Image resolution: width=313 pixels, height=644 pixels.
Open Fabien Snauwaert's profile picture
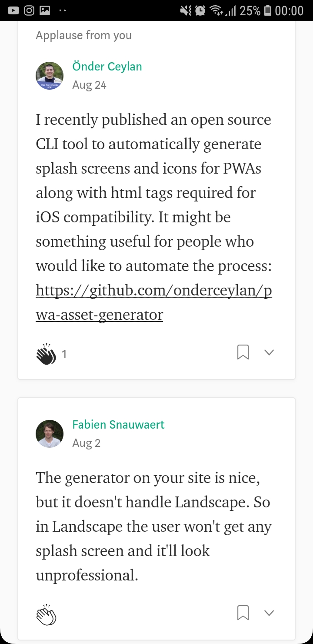[49, 433]
